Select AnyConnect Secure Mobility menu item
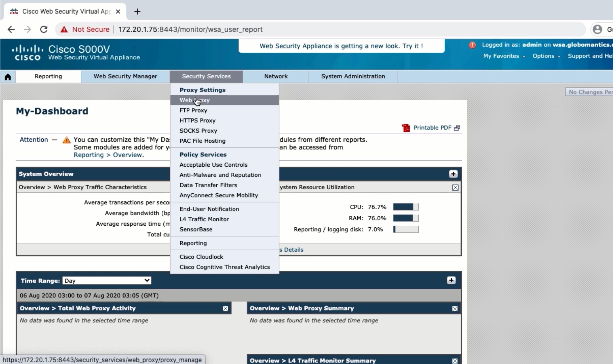 coord(224,195)
